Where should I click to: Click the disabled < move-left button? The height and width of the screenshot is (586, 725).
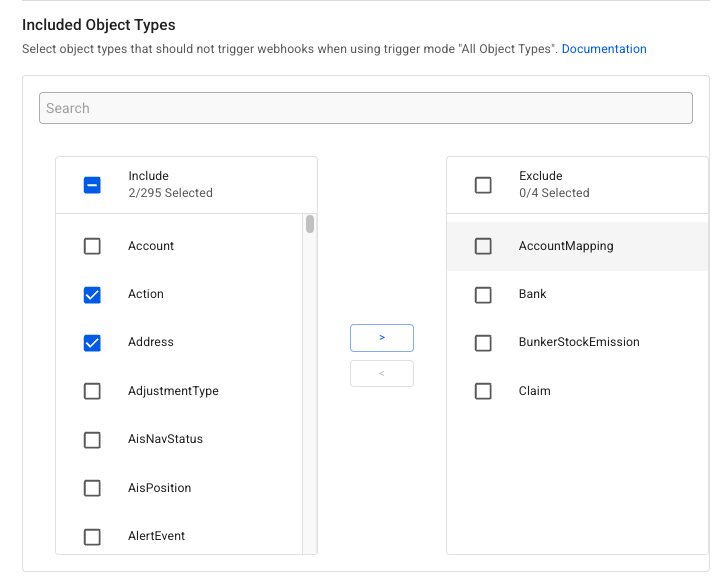[381, 374]
